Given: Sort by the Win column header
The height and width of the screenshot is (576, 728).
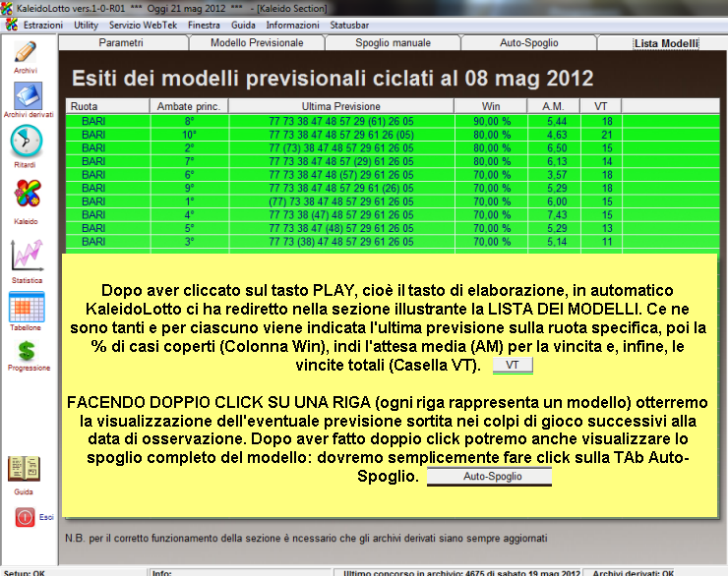Looking at the screenshot, I should click(491, 106).
